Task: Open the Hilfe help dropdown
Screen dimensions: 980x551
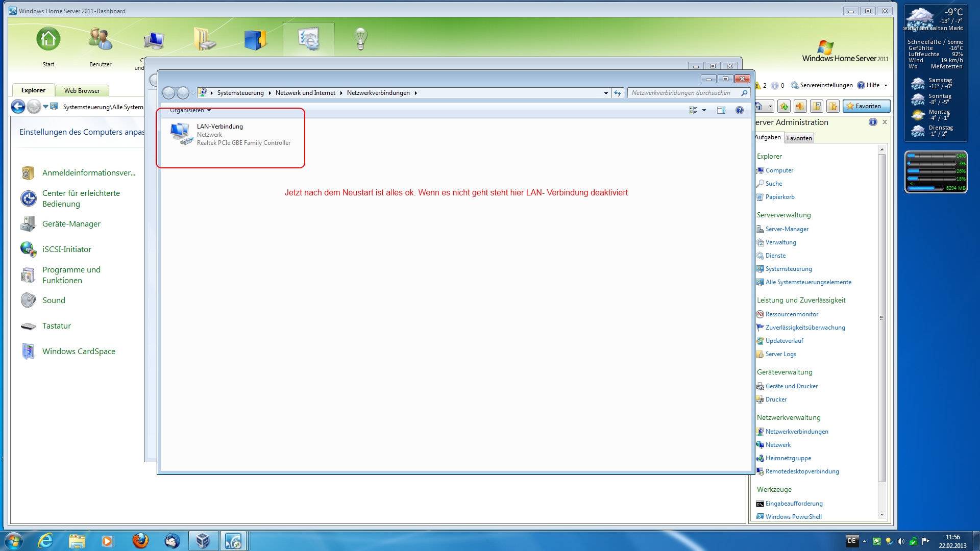Action: [872, 85]
